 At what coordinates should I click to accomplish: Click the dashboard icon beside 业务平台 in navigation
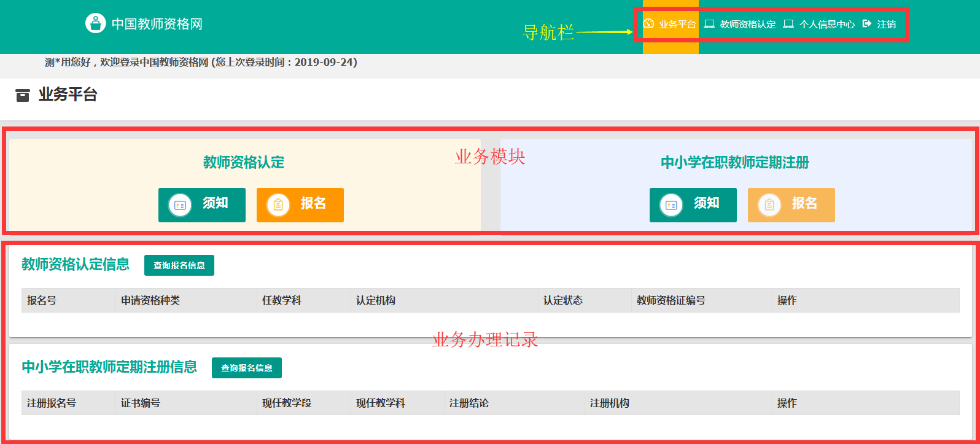[648, 24]
